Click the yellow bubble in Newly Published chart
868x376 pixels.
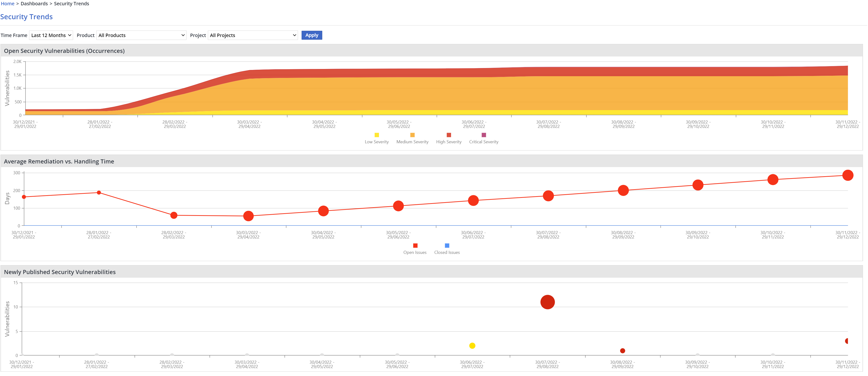472,346
